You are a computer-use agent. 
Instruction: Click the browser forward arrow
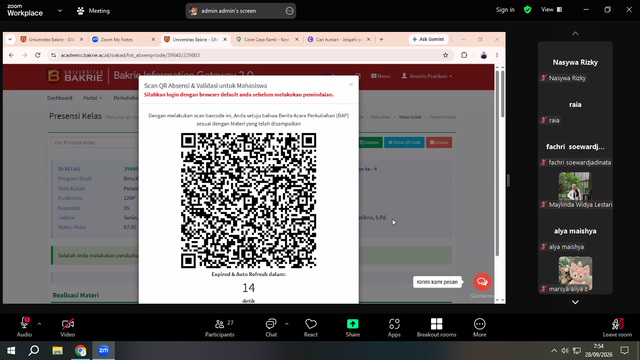click(24, 55)
